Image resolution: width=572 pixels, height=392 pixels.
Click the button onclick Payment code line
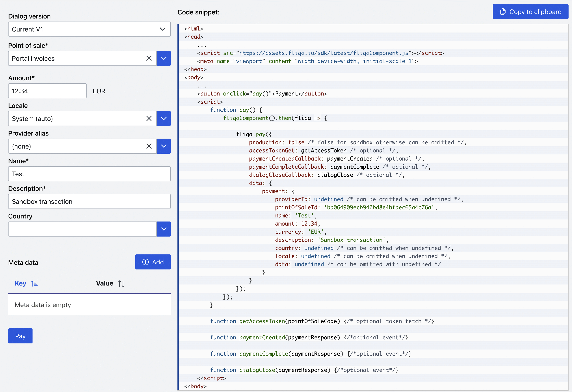click(262, 93)
